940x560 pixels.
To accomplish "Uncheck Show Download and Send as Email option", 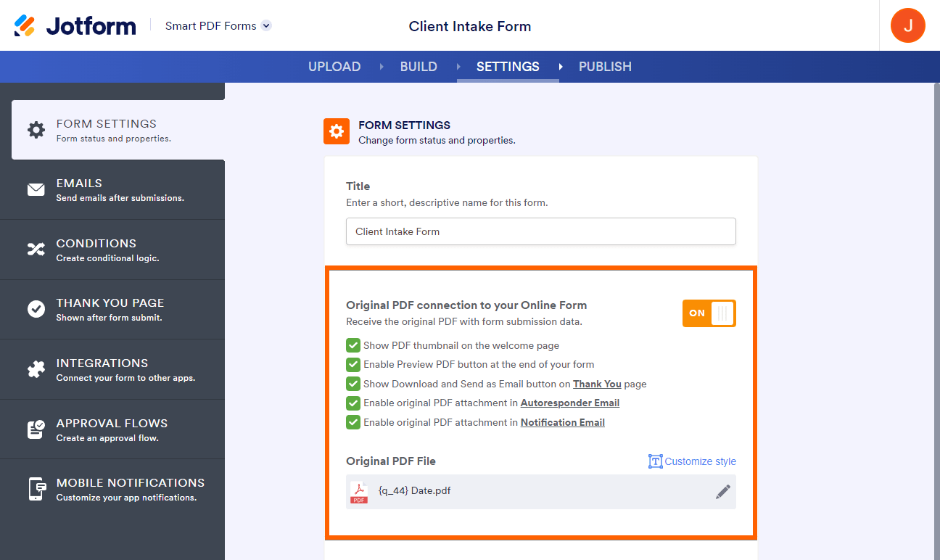I will pyautogui.click(x=353, y=384).
